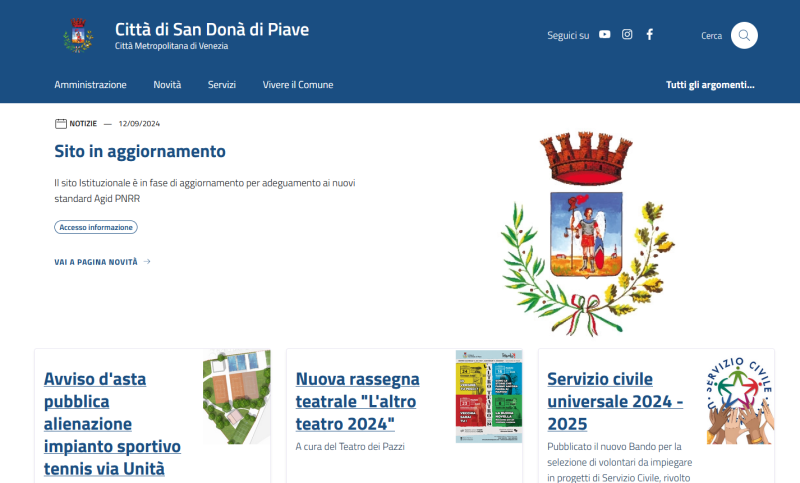Open the Vivere il Comune menu
This screenshot has width=800, height=483.
tap(298, 85)
